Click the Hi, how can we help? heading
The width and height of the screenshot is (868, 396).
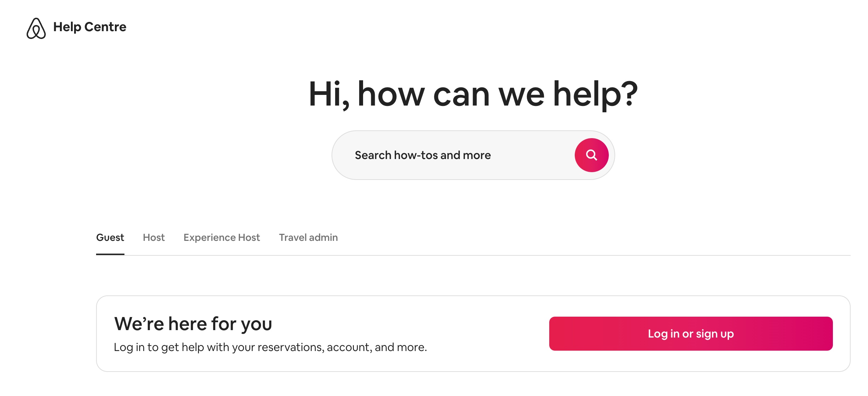[473, 94]
